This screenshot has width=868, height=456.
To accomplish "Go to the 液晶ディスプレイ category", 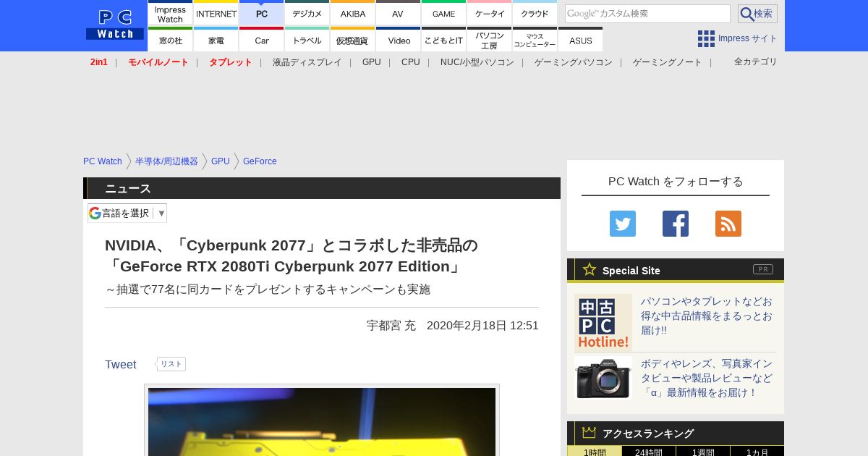I will [x=307, y=62].
